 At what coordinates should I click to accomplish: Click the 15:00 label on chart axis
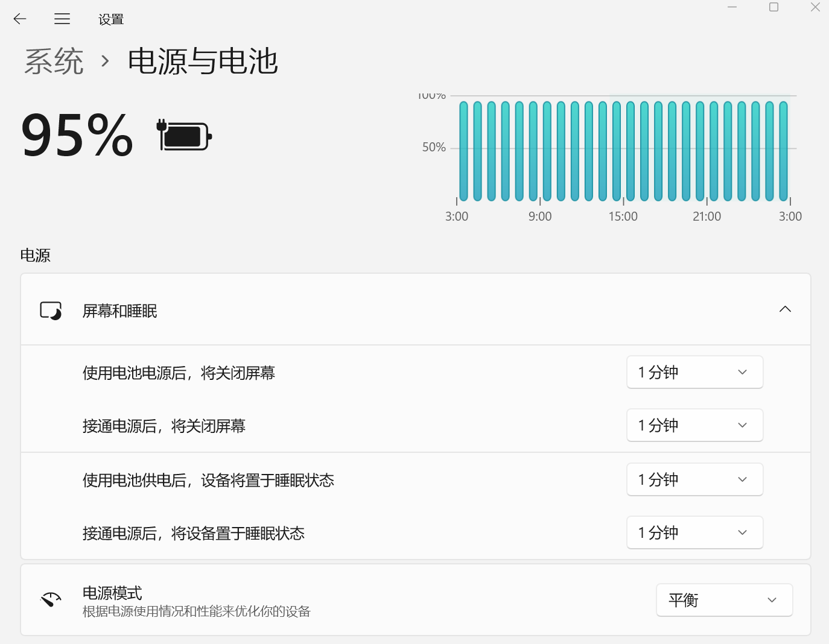(x=623, y=216)
